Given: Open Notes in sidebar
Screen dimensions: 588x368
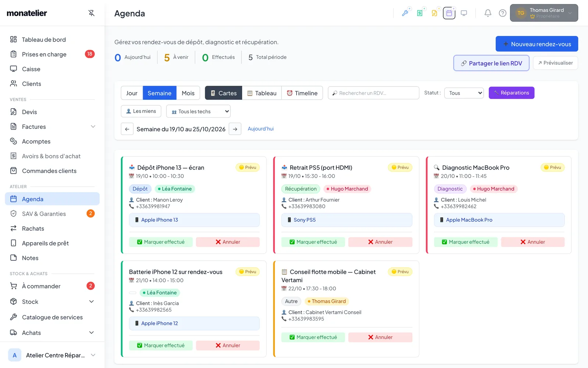Looking at the screenshot, I should (x=52, y=258).
